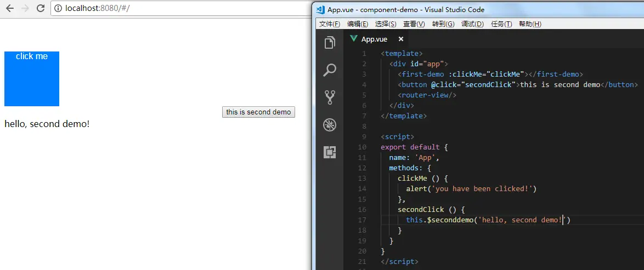The height and width of the screenshot is (270, 644).
Task: Close the App.vue editor tab
Action: click(x=401, y=39)
